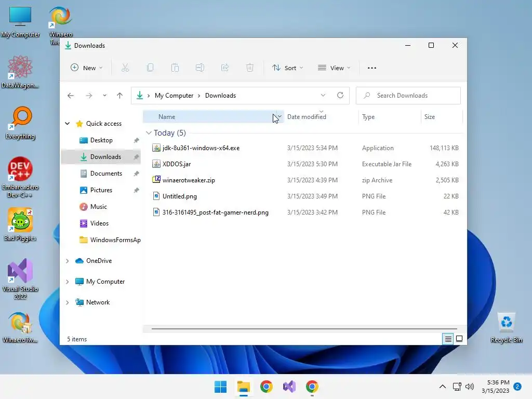Image resolution: width=532 pixels, height=399 pixels.
Task: Select Documents in Quick access
Action: tap(101, 174)
